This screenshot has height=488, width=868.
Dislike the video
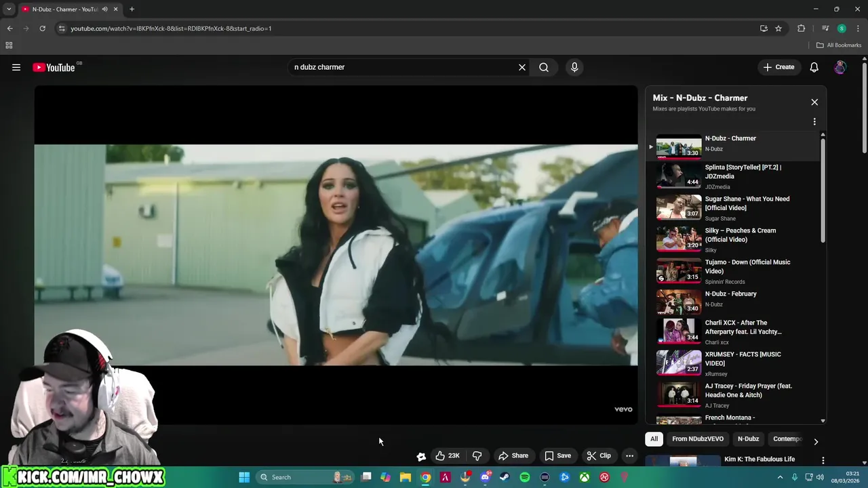tap(477, 455)
